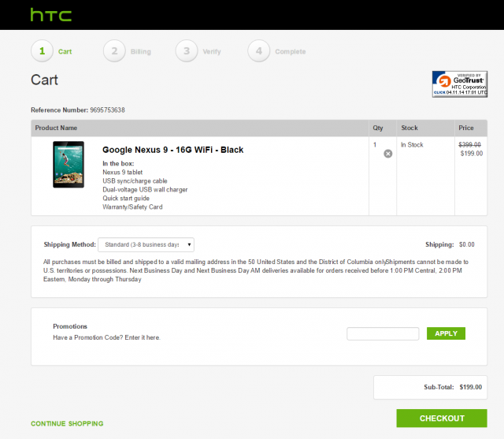The height and width of the screenshot is (439, 504).
Task: Remove the Nexus 9 item from cart
Action: [387, 154]
